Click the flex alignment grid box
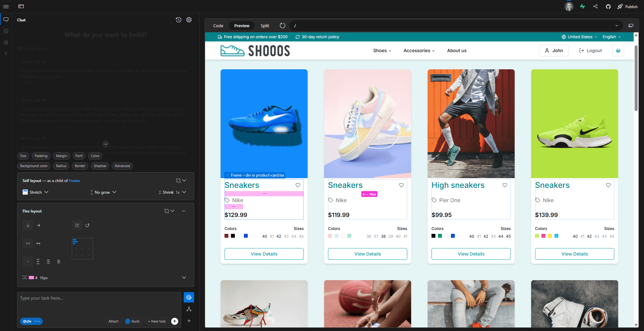644x331 pixels. coord(82,249)
